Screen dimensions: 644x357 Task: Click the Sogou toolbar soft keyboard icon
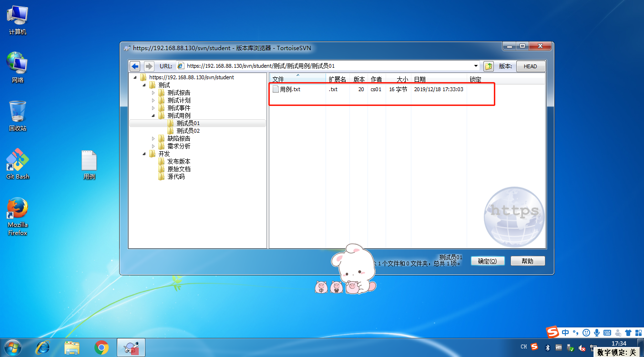pos(607,333)
